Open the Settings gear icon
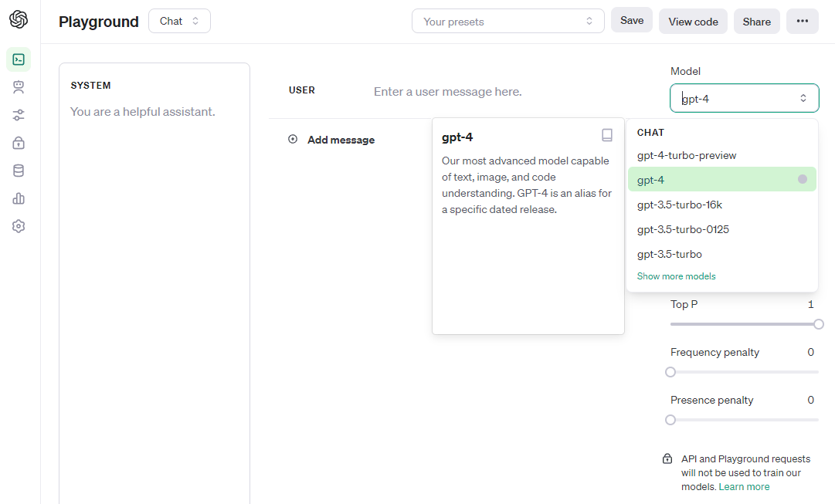This screenshot has width=835, height=504. click(x=19, y=226)
